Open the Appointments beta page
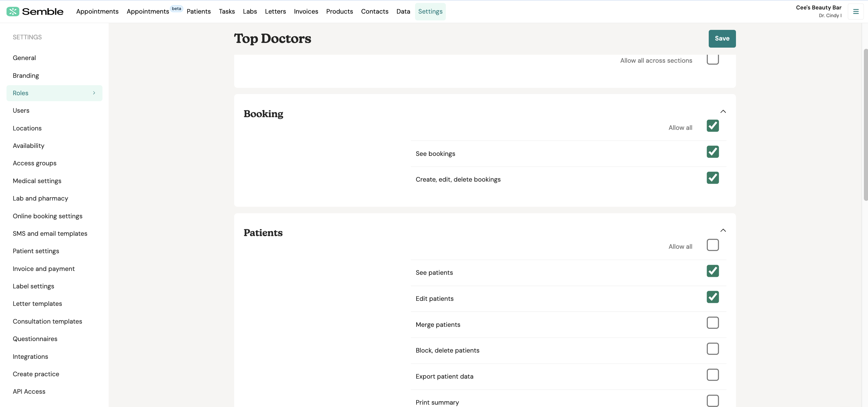The width and height of the screenshot is (868, 407). coord(148,12)
